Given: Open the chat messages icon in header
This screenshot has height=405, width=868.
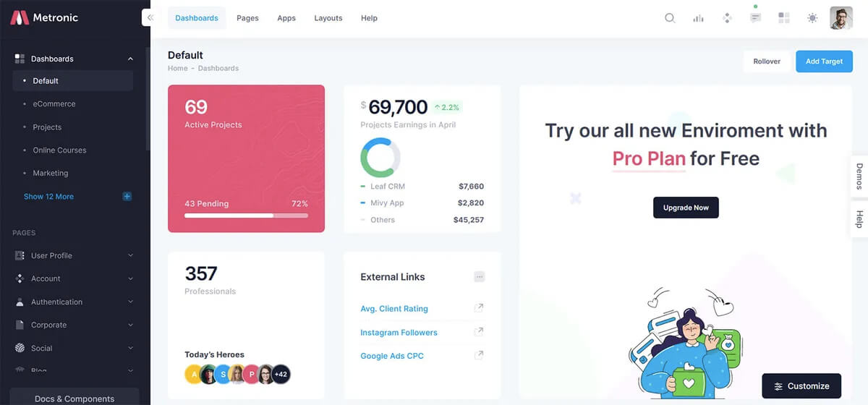Looking at the screenshot, I should click(755, 18).
